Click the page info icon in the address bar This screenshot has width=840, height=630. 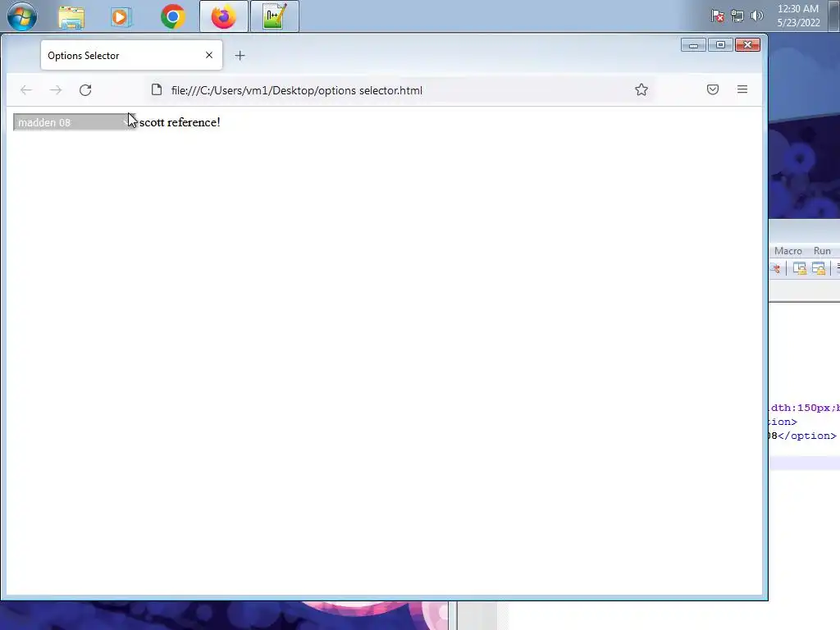click(157, 90)
